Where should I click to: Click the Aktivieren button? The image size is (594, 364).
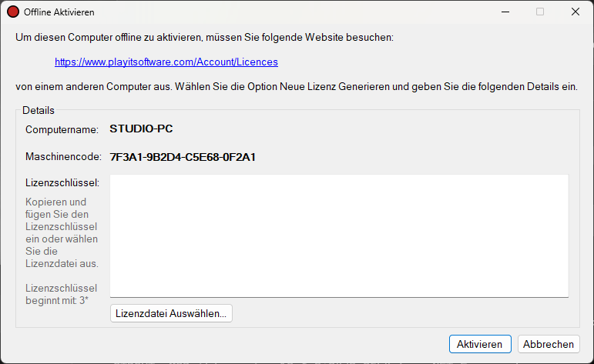pos(480,344)
